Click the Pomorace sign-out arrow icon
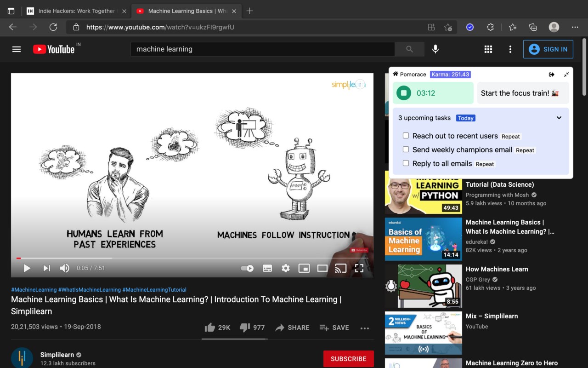588x368 pixels. coord(552,75)
